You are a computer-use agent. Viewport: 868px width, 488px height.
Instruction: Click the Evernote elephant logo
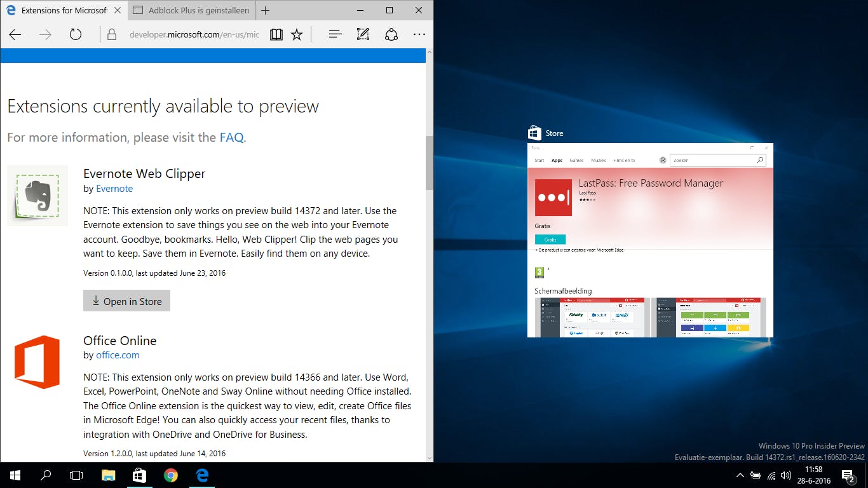tap(37, 196)
